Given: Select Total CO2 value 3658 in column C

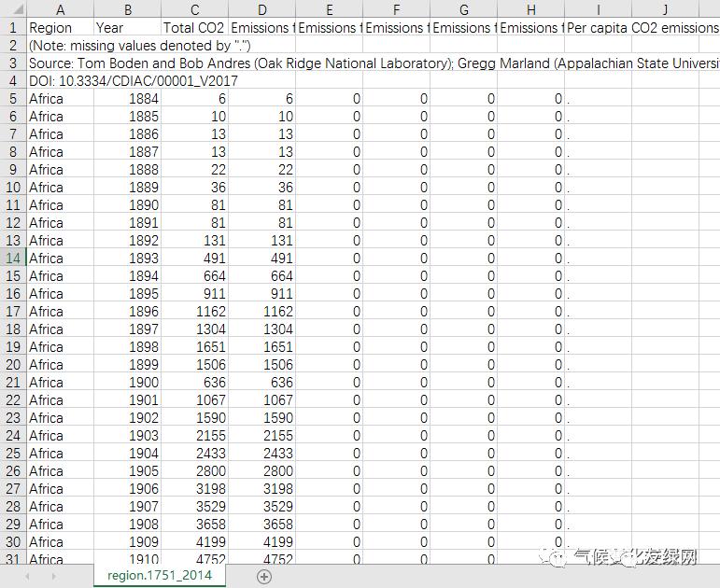Looking at the screenshot, I should (194, 525).
